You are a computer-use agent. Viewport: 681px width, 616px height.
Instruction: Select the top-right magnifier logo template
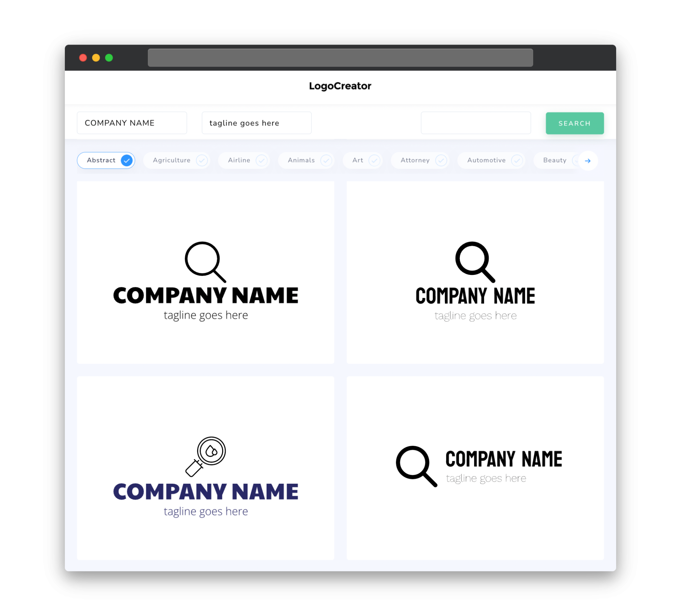(475, 273)
